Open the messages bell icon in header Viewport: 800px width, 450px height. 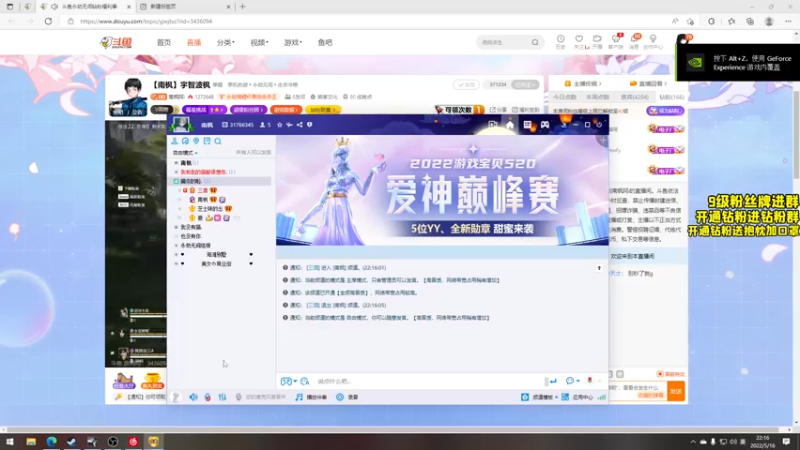pyautogui.click(x=634, y=41)
